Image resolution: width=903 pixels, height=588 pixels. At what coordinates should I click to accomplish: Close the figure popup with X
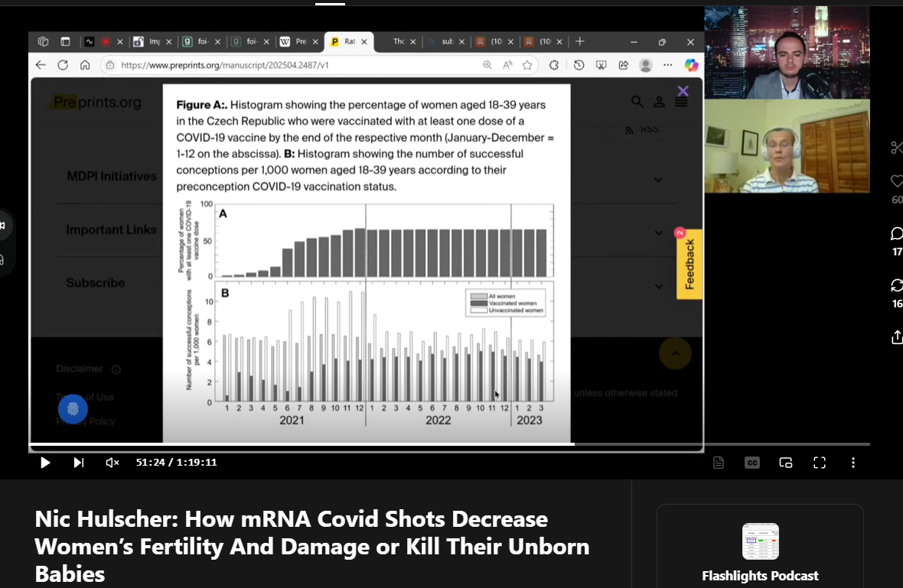pos(683,92)
